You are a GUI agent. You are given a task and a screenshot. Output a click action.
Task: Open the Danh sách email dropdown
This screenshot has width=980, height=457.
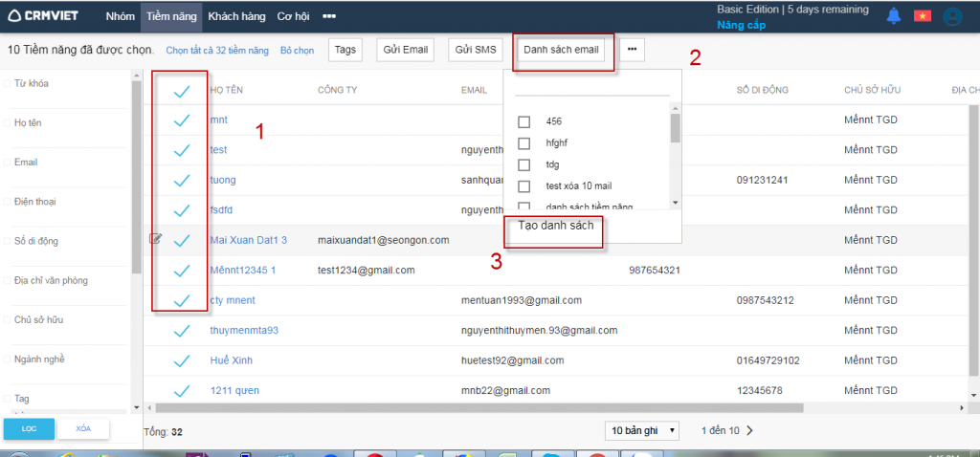click(561, 49)
